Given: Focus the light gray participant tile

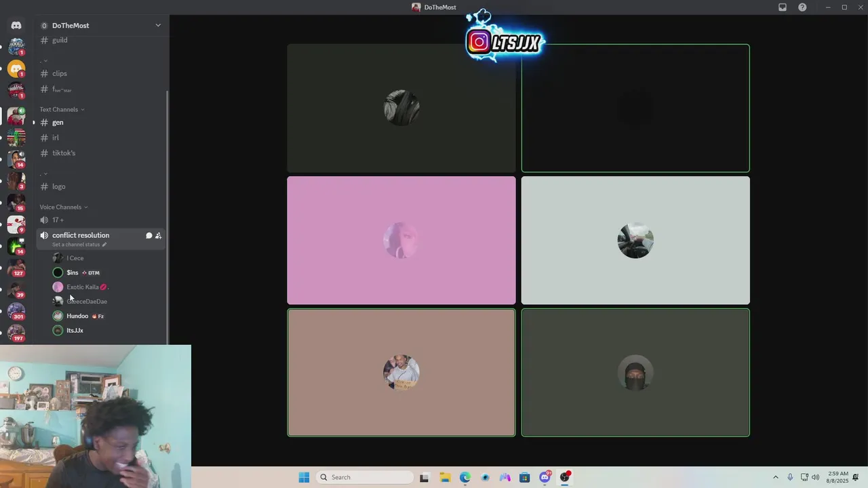Looking at the screenshot, I should coord(635,241).
